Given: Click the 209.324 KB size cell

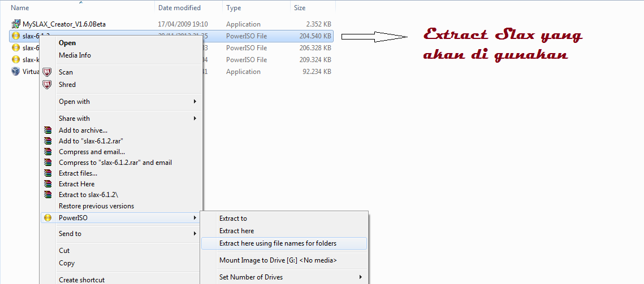Looking at the screenshot, I should pos(315,59).
